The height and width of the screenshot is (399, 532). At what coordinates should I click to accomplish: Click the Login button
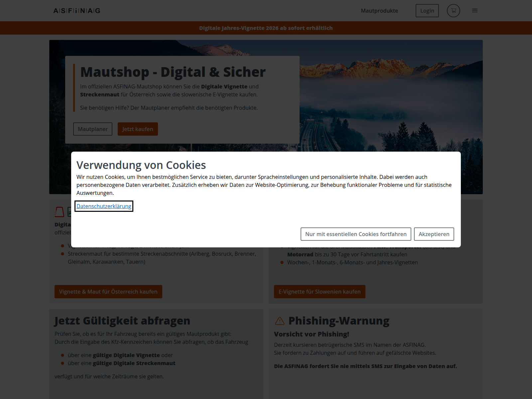[427, 11]
